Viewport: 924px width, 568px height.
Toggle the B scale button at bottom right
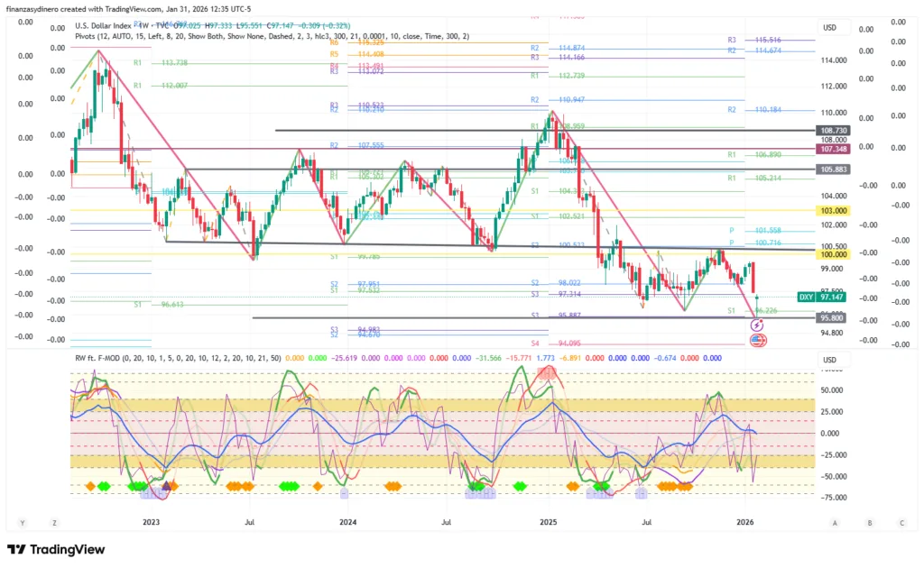coord(869,522)
